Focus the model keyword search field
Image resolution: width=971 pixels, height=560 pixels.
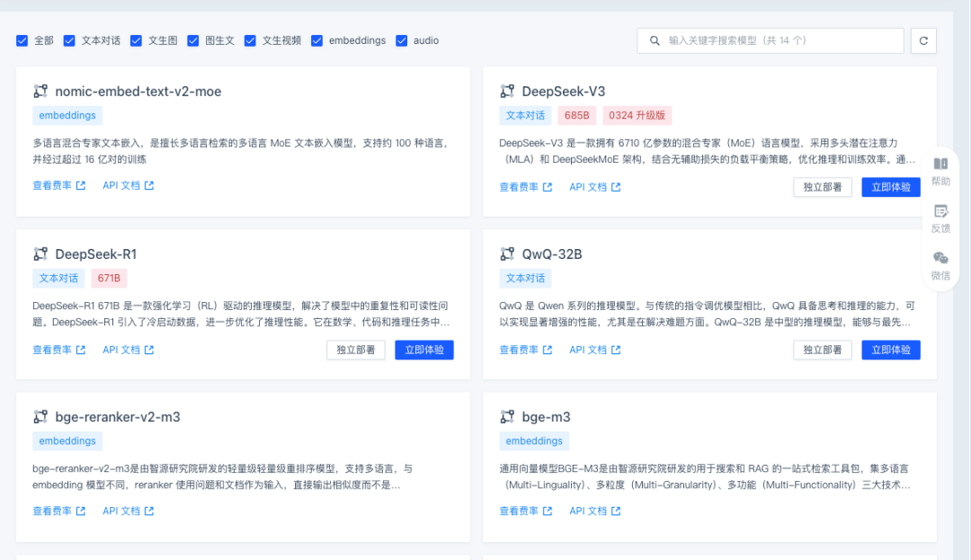(771, 40)
